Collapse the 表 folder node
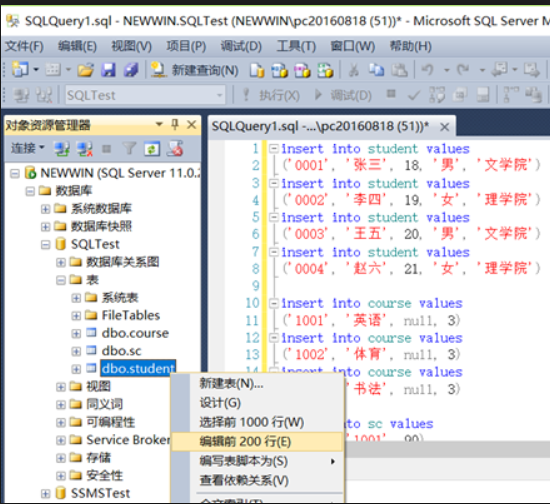 (61, 280)
